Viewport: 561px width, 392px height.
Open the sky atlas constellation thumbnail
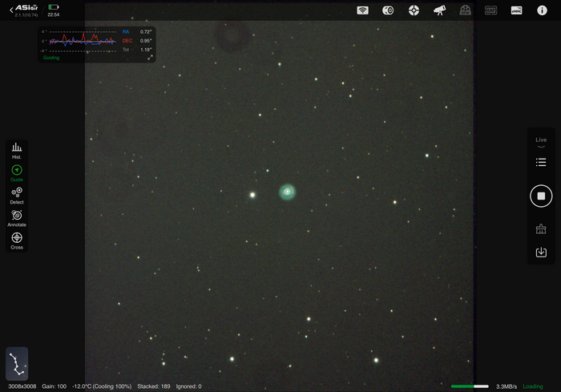pyautogui.click(x=17, y=363)
